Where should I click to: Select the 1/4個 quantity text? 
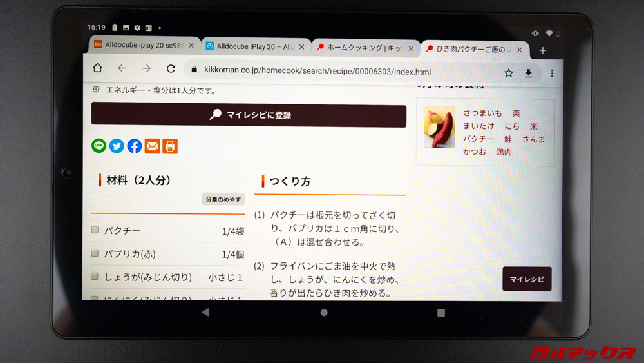click(x=233, y=255)
